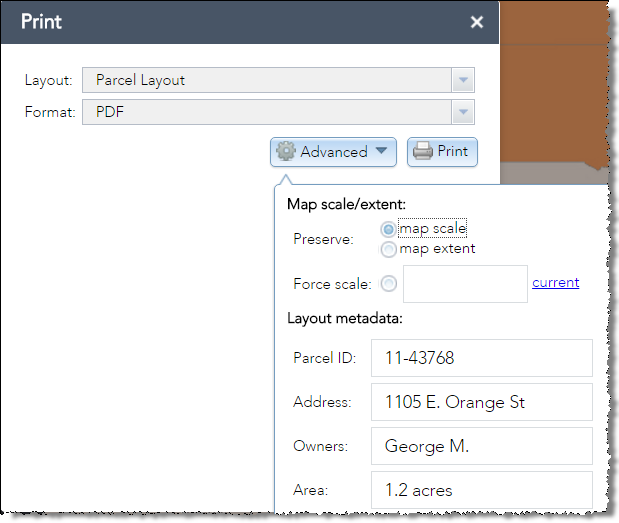This screenshot has width=619, height=523.
Task: Click the Address: label
Action: pos(322,402)
